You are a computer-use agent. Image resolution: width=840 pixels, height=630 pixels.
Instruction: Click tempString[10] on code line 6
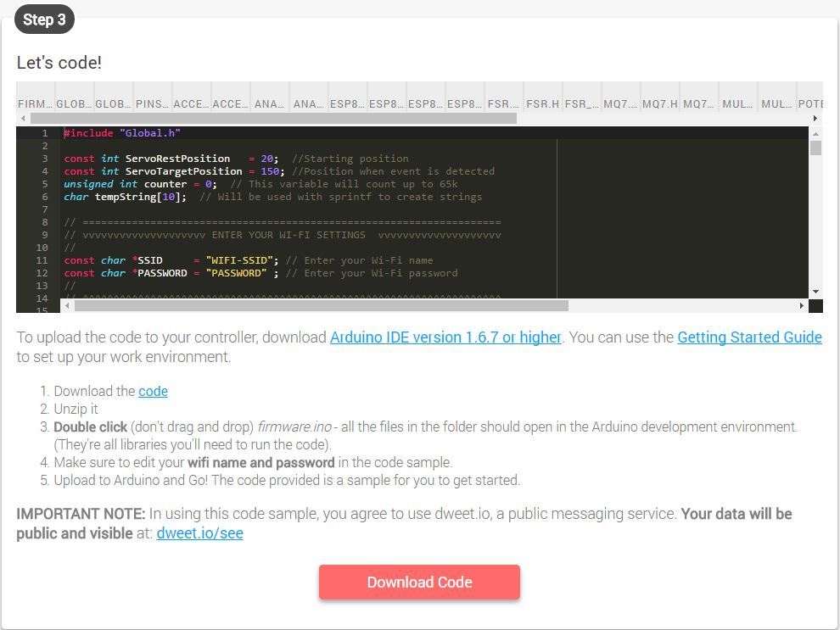point(141,197)
